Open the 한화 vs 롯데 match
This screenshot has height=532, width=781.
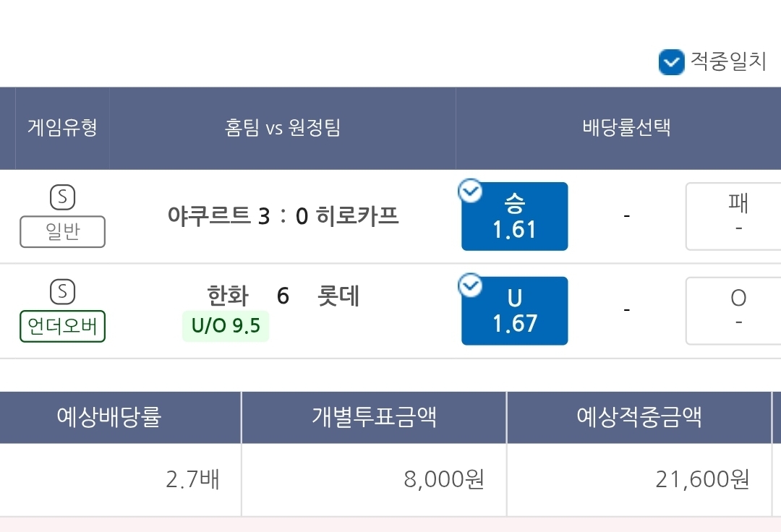point(283,296)
